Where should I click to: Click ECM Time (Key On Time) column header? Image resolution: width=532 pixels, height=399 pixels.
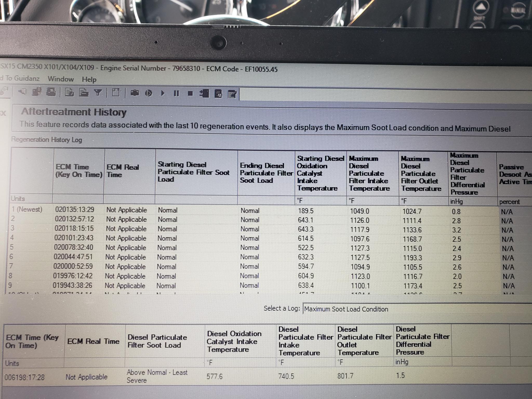[79, 171]
